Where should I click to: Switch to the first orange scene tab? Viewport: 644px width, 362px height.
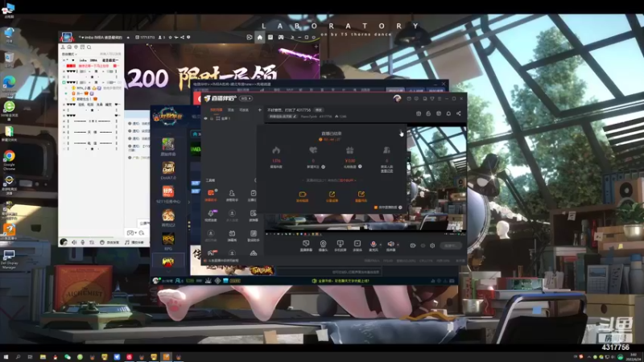pyautogui.click(x=216, y=110)
